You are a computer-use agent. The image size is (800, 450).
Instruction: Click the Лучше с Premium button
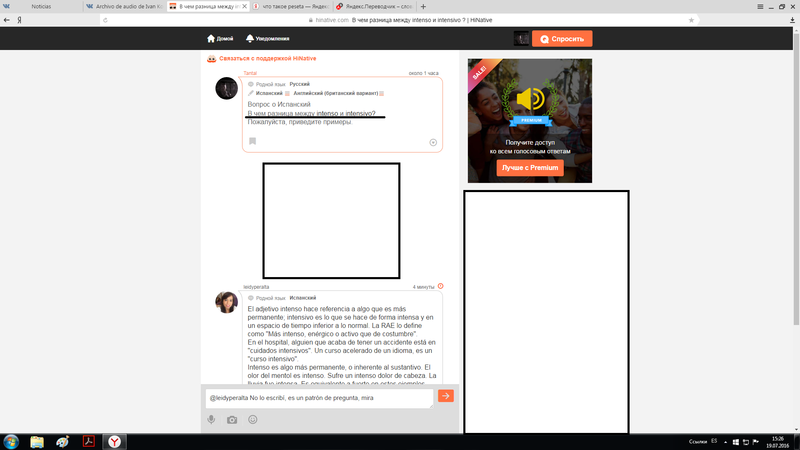530,168
